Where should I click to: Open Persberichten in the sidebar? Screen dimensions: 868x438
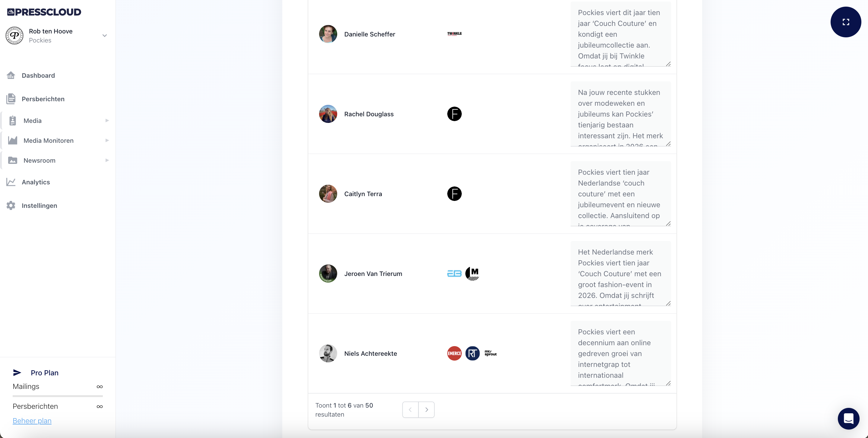43,99
